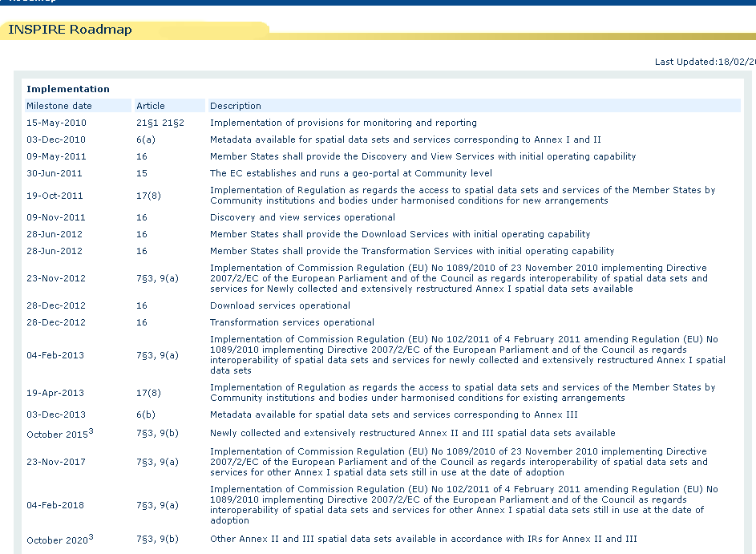Select article 7§3, 9(a) in 04-Feb-2018 row
Viewport: 756px width, 554px height.
click(x=158, y=505)
